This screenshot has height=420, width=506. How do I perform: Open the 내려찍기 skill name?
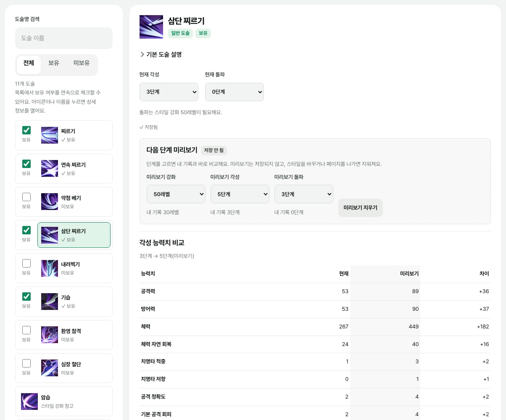pos(70,264)
